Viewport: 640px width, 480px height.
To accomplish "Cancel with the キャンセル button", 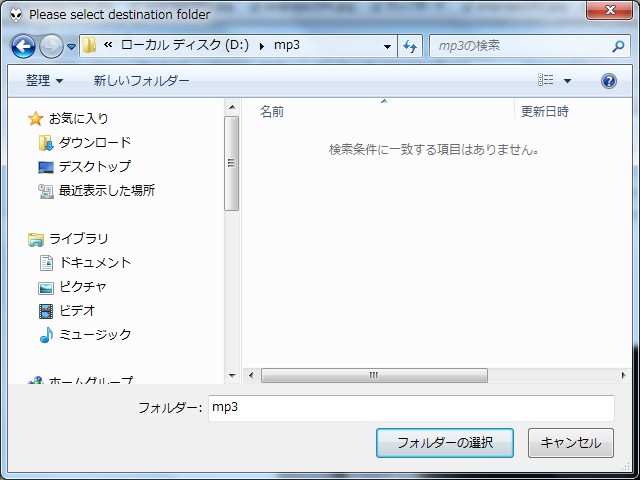I will (x=570, y=443).
